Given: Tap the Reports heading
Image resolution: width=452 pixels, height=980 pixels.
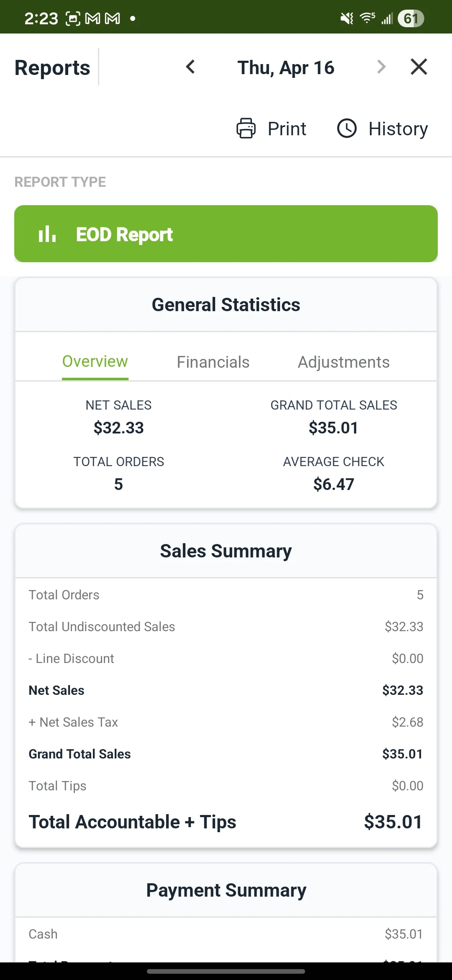Looking at the screenshot, I should [x=52, y=67].
